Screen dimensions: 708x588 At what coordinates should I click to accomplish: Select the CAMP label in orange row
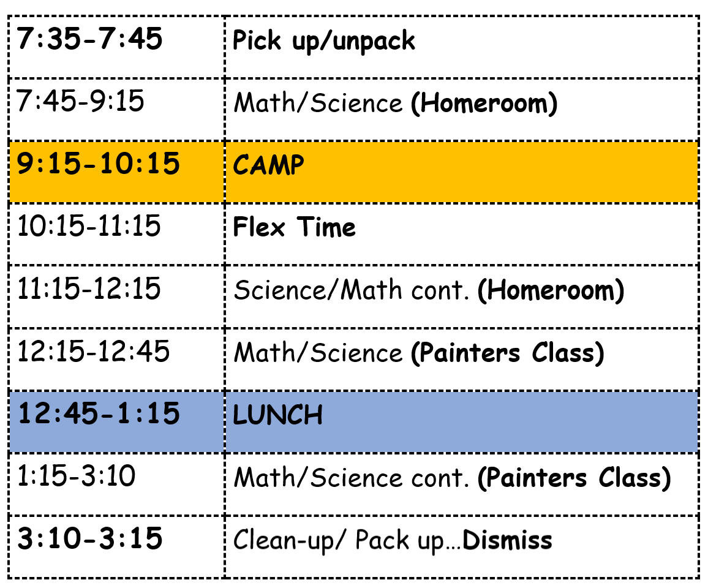pos(269,165)
